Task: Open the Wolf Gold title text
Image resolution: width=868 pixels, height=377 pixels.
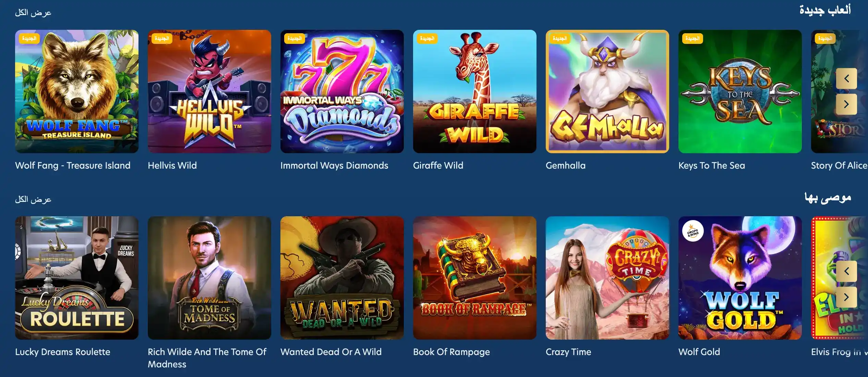Action: pos(699,352)
